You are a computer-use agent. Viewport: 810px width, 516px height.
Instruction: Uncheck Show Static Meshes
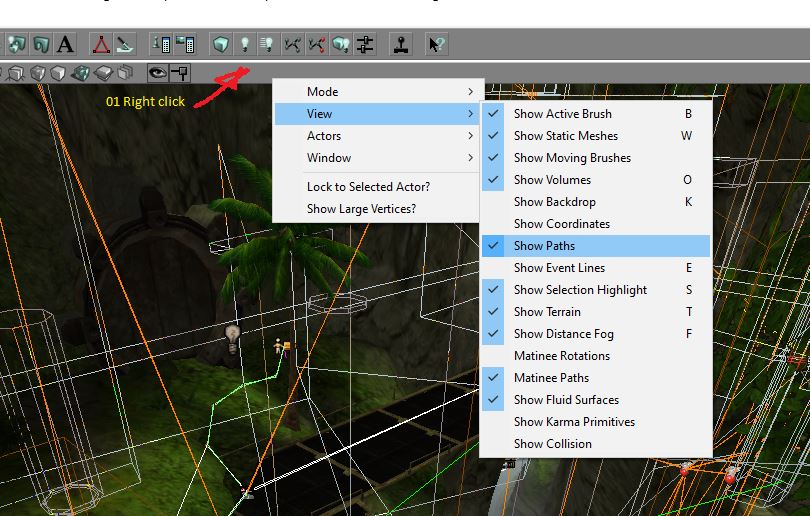[565, 136]
